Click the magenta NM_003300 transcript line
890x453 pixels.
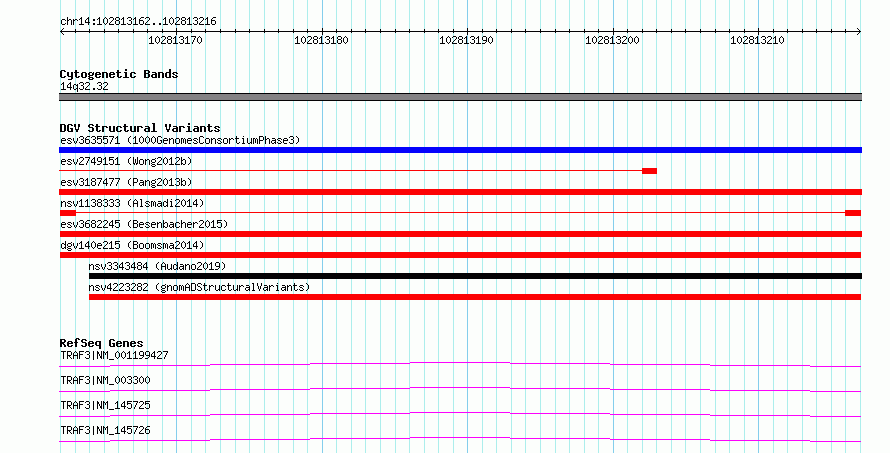[x=460, y=389]
